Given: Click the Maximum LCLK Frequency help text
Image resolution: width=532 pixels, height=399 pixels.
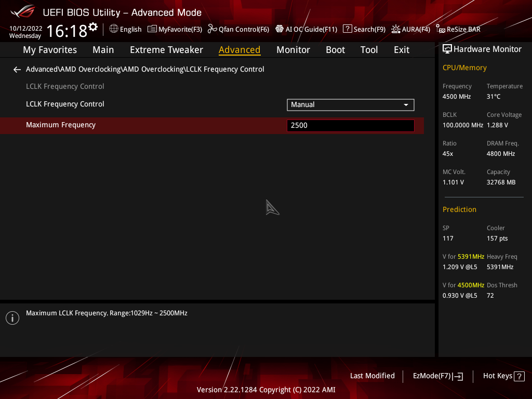Looking at the screenshot, I should (107, 313).
